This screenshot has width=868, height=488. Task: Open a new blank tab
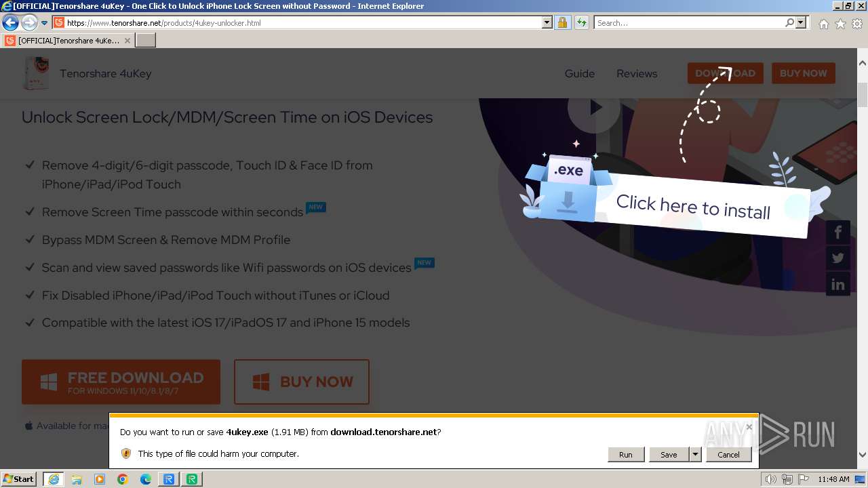click(146, 40)
